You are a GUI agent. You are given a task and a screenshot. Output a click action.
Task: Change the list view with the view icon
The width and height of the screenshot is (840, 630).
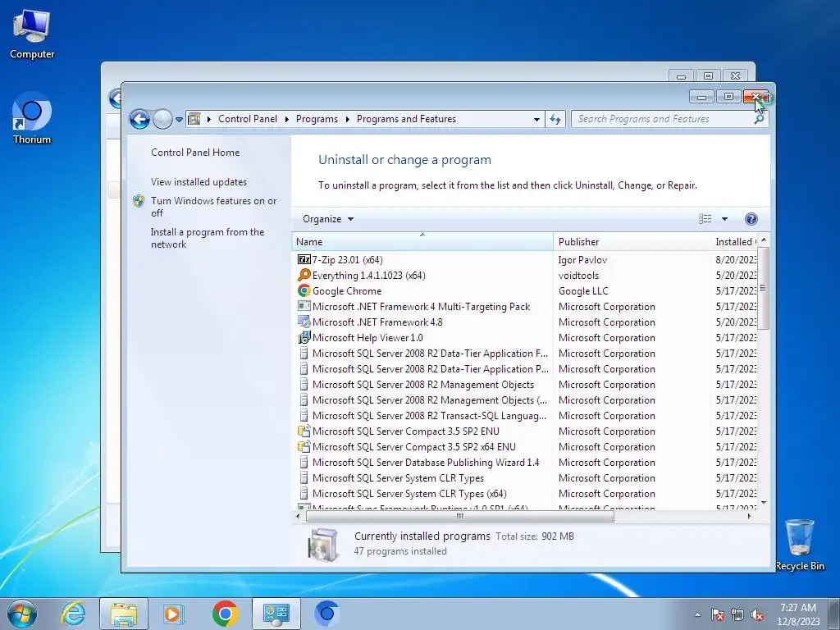[x=705, y=218]
